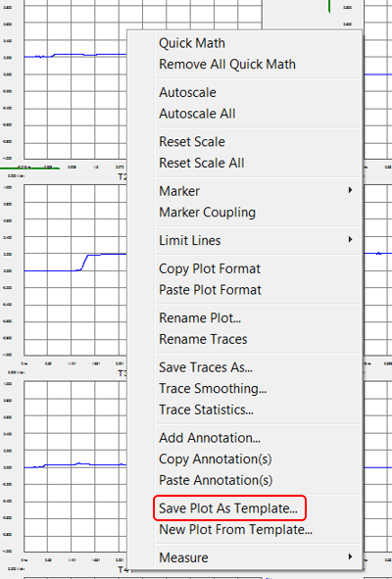Image resolution: width=392 pixels, height=579 pixels.
Task: Select Remove All Quick Math
Action: point(227,65)
